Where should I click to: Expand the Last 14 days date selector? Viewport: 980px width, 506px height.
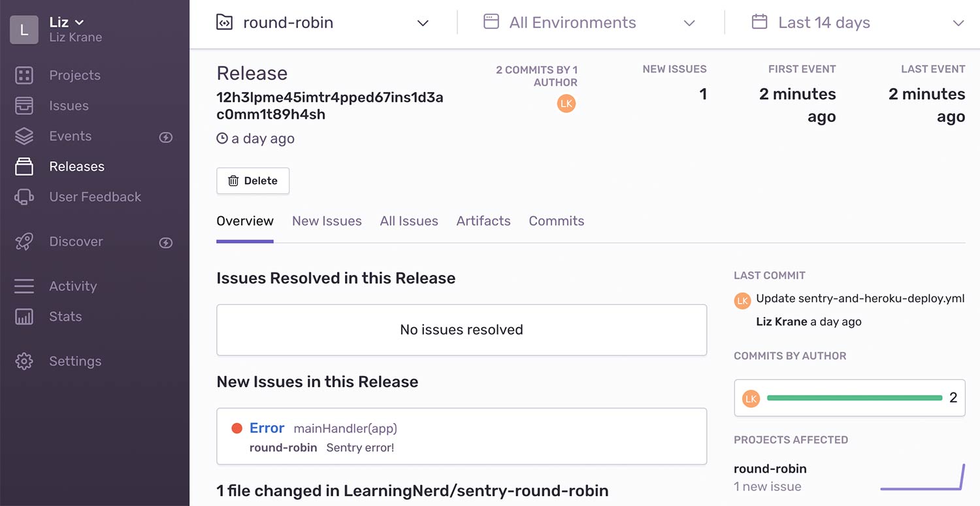click(x=958, y=23)
